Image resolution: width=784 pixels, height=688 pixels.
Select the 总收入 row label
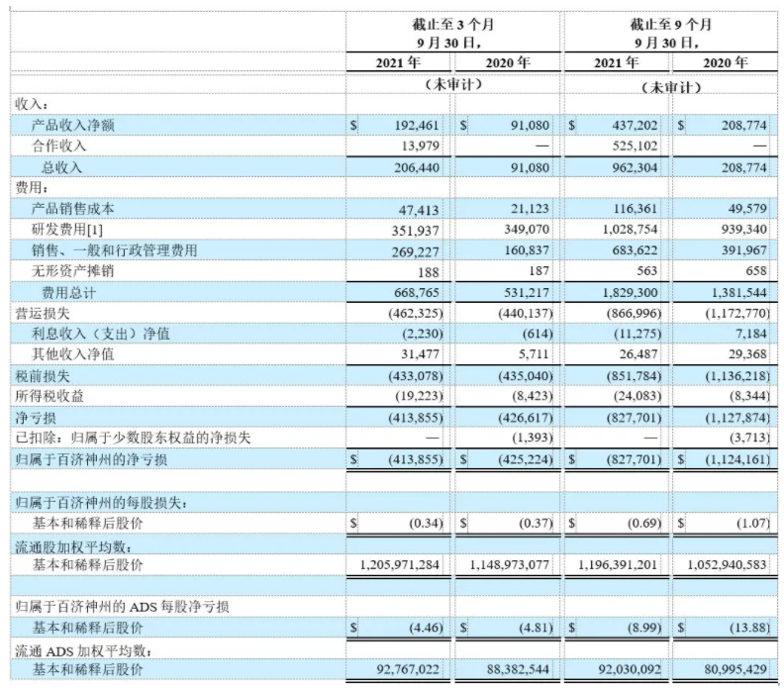coord(61,167)
